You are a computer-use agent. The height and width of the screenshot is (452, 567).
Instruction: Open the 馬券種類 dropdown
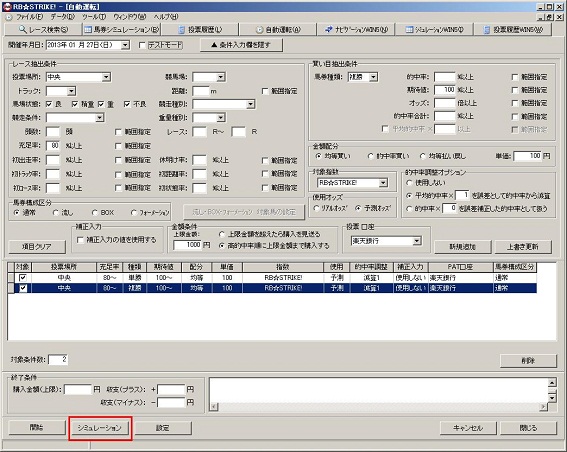click(374, 77)
